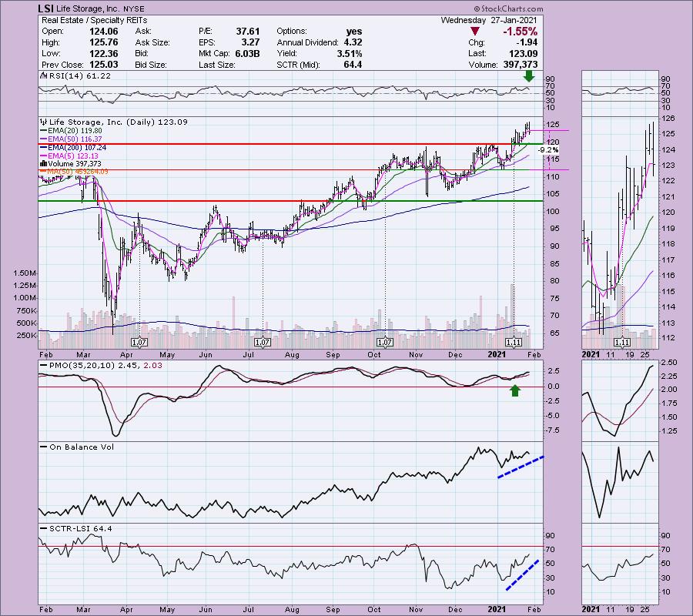
Task: Select the High value 125.76
Action: tap(104, 42)
